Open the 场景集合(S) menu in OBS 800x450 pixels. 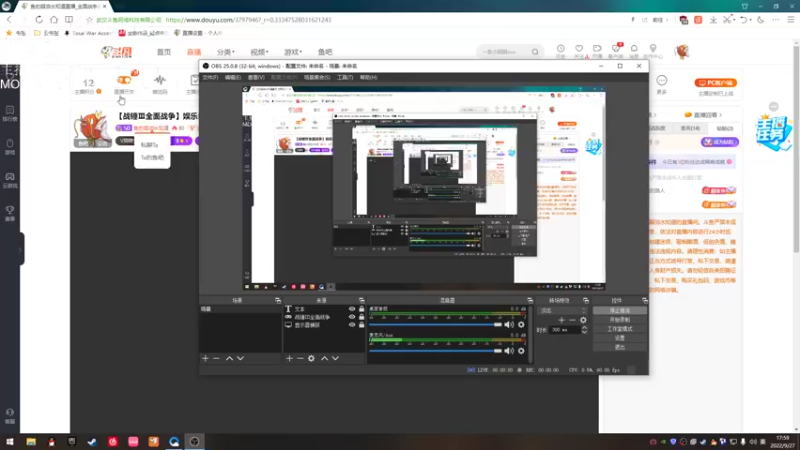tap(317, 78)
